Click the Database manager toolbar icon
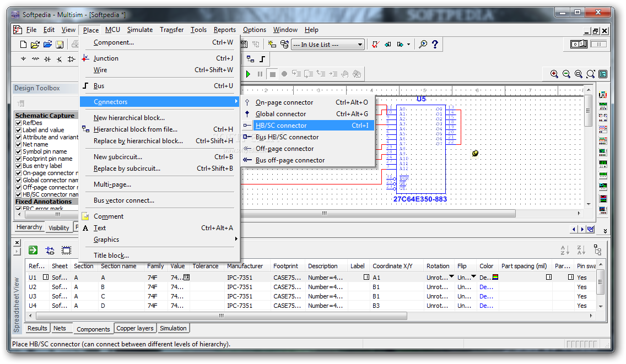626x364 pixels. tap(284, 44)
